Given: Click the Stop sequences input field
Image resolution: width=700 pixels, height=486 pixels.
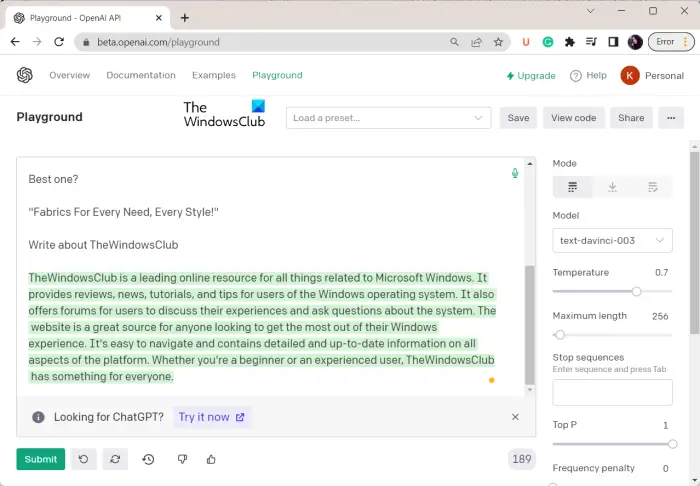Looking at the screenshot, I should (x=612, y=392).
